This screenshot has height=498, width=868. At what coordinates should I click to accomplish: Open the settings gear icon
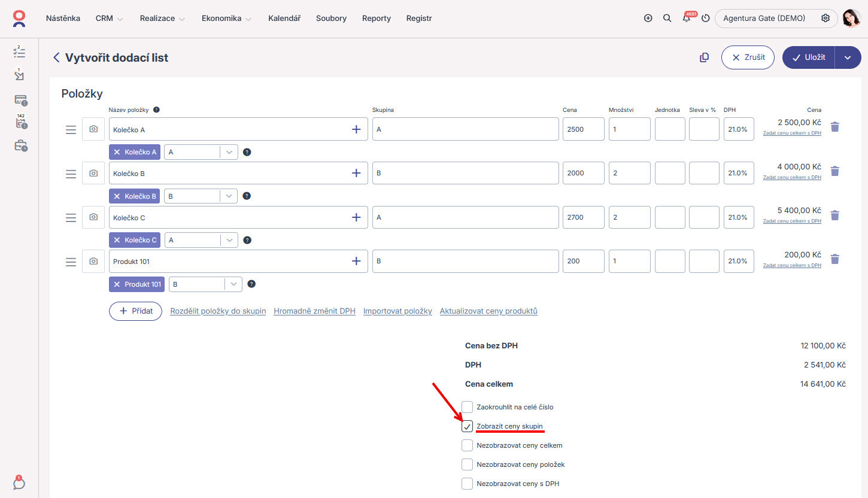pos(825,18)
